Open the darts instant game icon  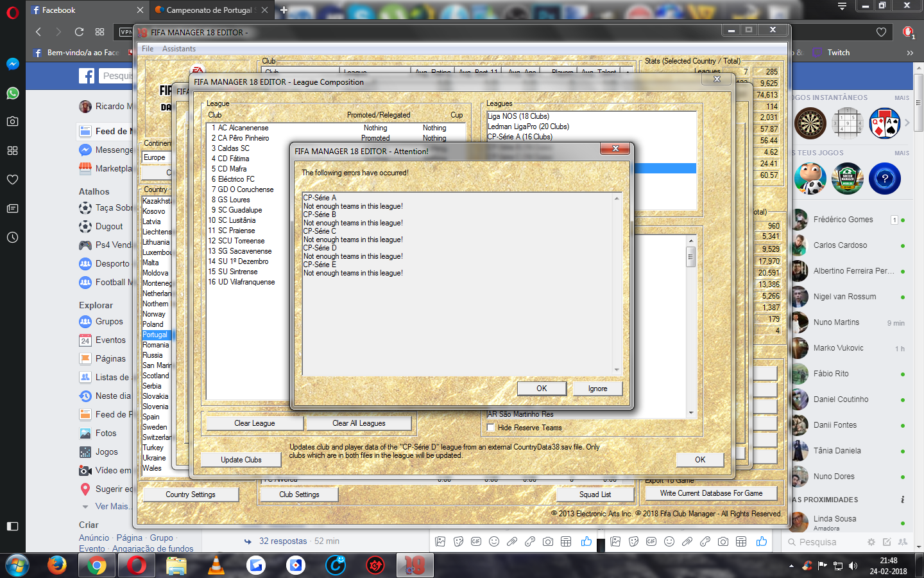(x=810, y=123)
